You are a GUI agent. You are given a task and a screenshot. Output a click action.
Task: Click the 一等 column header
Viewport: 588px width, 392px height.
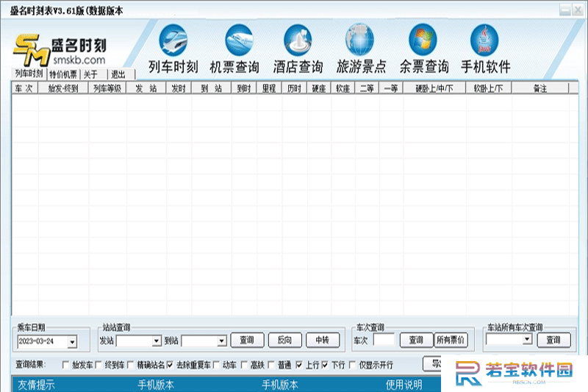[391, 88]
